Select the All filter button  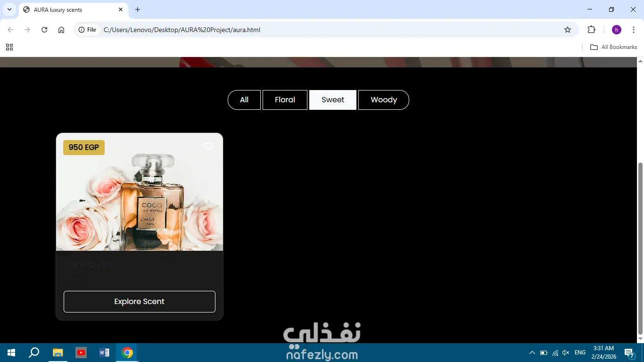(x=244, y=100)
